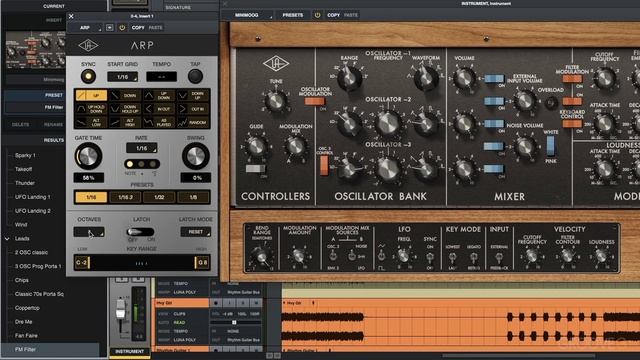Viewport: 640px width, 360px height.
Task: Click the ARP Tempo value field
Action: coord(161,77)
